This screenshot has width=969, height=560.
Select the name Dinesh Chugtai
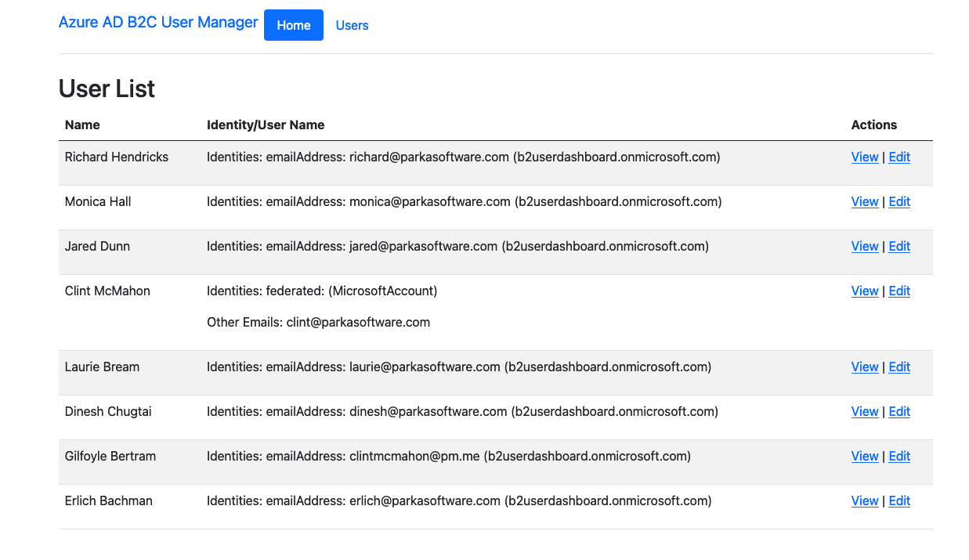tap(109, 411)
